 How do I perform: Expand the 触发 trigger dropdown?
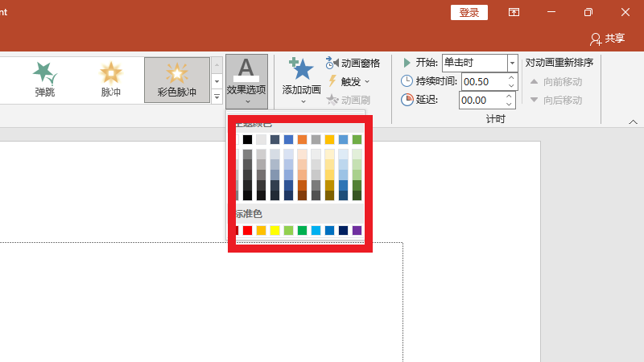click(x=349, y=81)
